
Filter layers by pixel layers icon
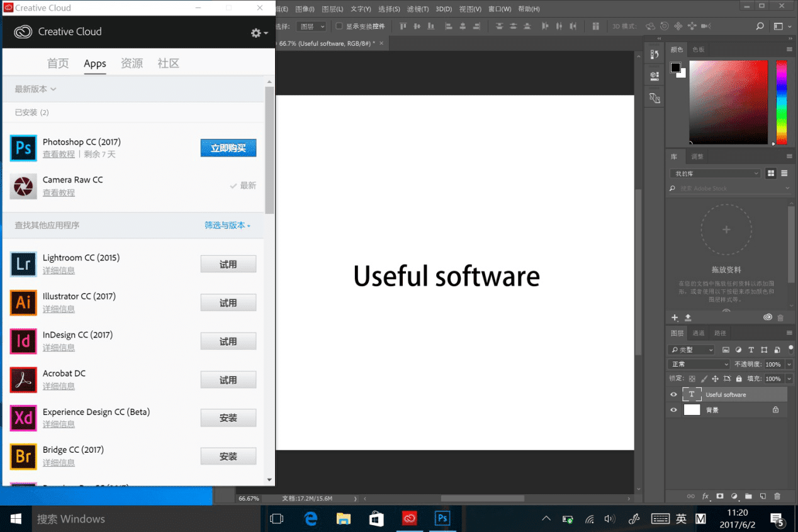click(726, 350)
